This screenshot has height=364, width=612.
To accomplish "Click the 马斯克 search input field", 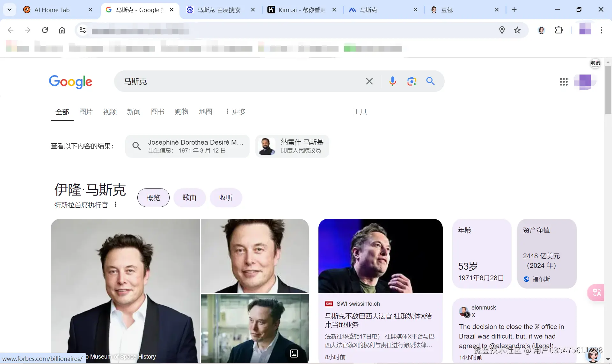I will tap(239, 82).
